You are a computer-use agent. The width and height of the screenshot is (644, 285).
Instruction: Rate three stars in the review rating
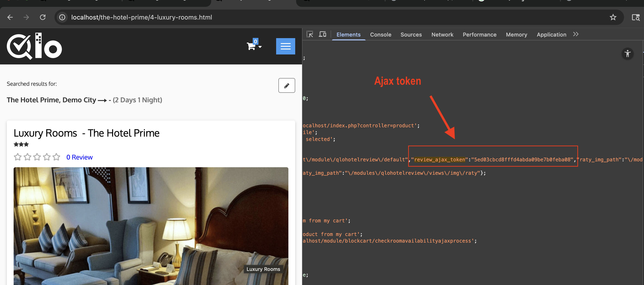point(37,157)
